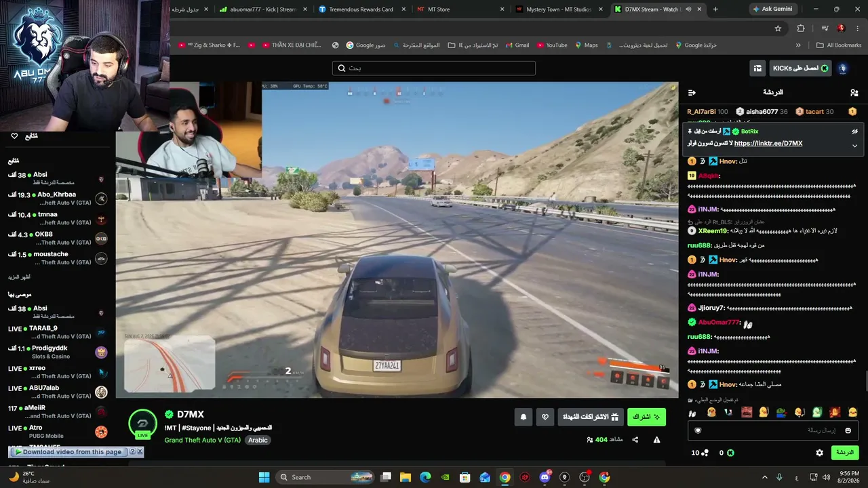868x488 pixels.
Task: Open YouTube bookmark
Action: click(552, 45)
